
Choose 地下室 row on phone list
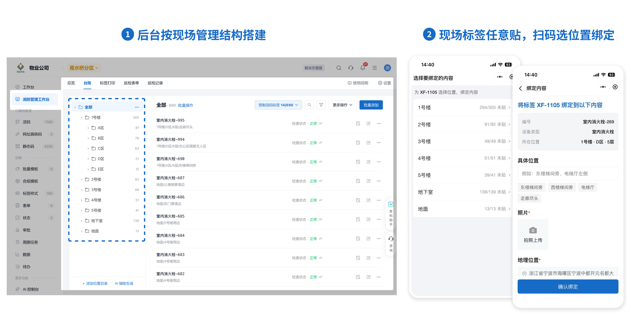tap(463, 192)
